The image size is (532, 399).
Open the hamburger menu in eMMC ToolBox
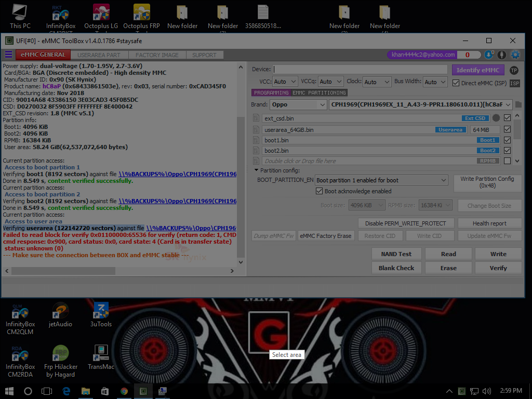[8, 55]
